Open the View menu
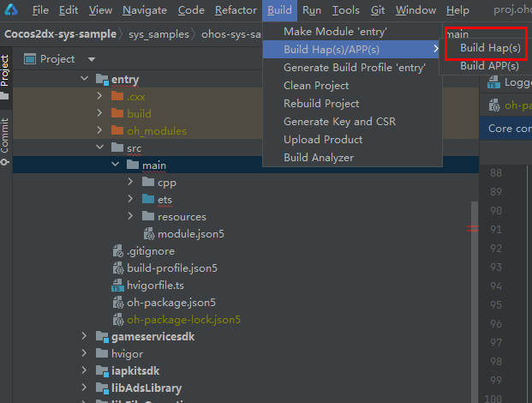Screen dimensions: 532x403 click(x=100, y=10)
